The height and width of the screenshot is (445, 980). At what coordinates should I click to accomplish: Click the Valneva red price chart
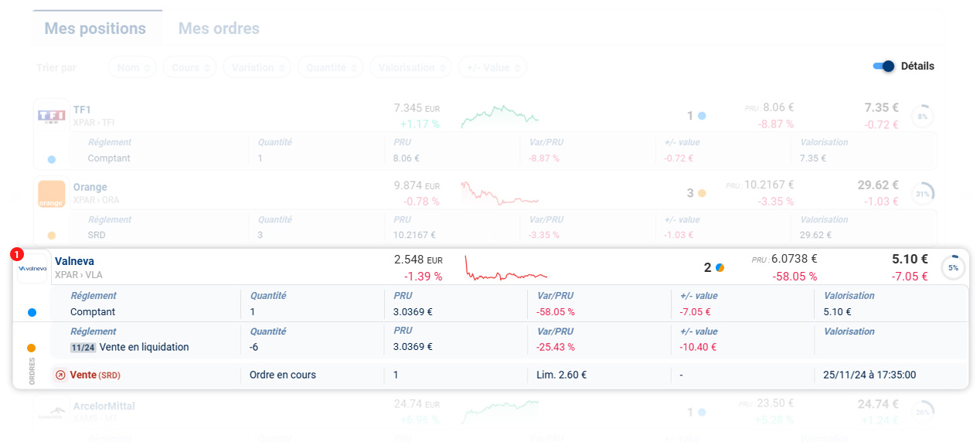[505, 267]
